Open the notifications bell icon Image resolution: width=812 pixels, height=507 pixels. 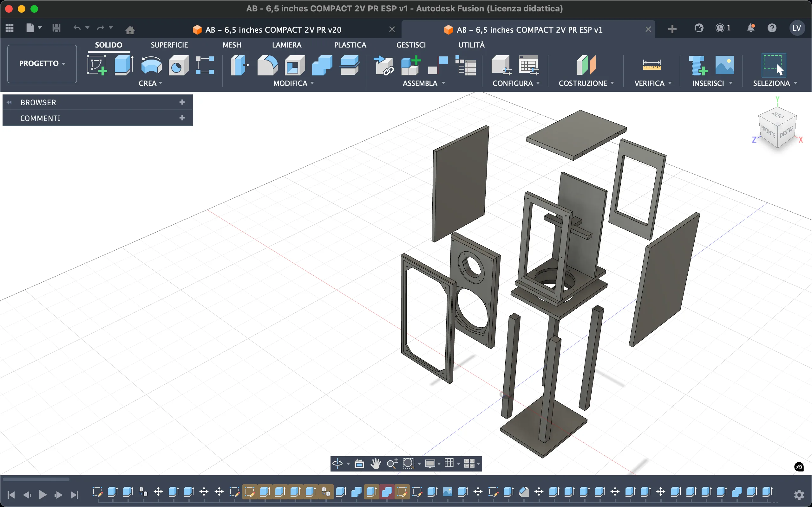coord(750,28)
